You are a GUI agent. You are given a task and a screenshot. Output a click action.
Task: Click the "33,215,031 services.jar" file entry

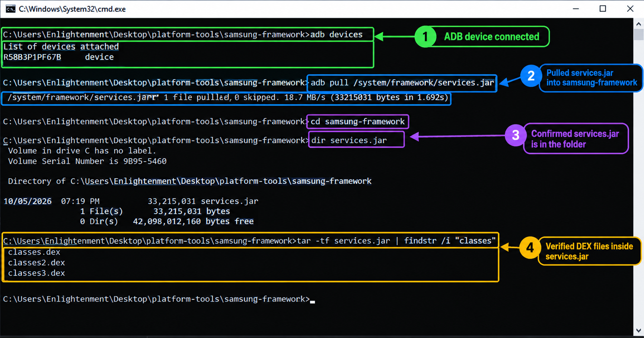(203, 201)
